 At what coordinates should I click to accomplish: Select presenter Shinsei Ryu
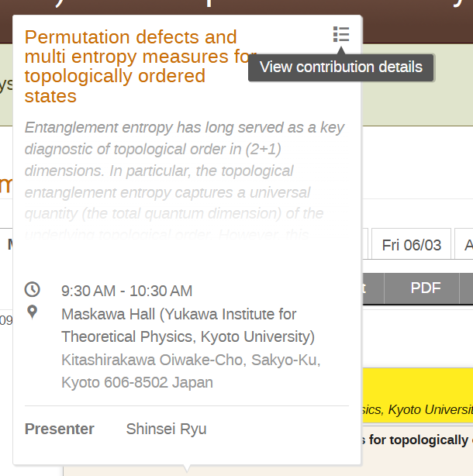pos(166,429)
